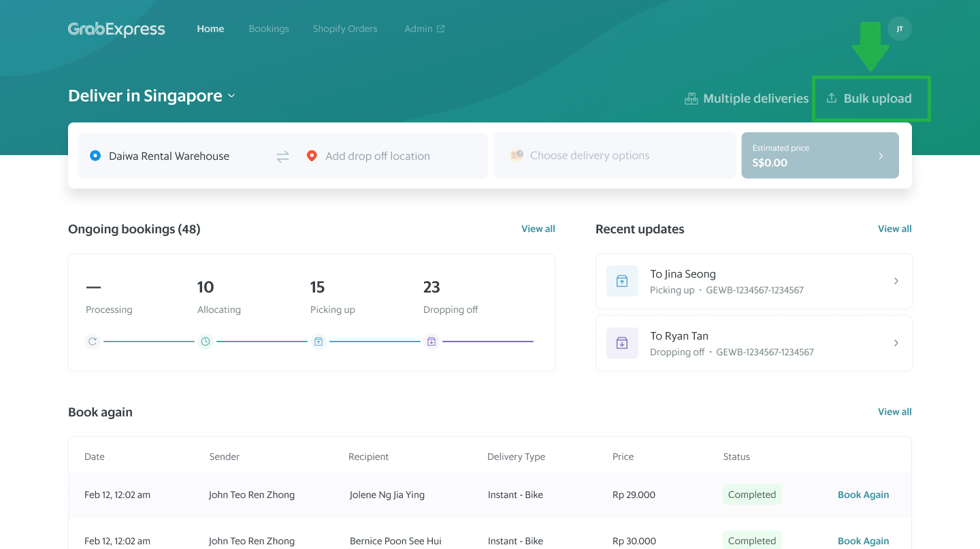This screenshot has width=980, height=549.
Task: Open the Estimated price S$0.00 button
Action: (x=820, y=155)
